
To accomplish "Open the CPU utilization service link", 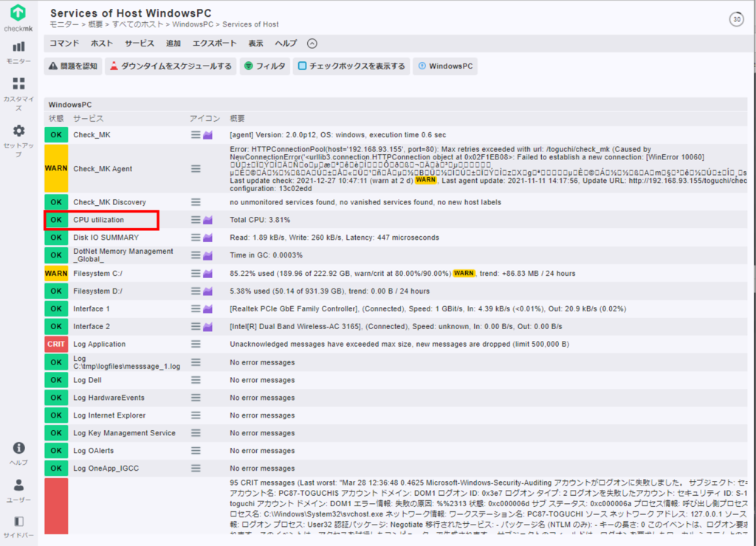I will point(98,220).
